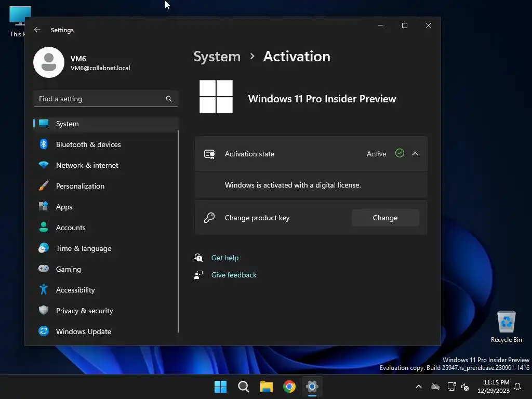Click the Windows logo in Activation page

click(216, 97)
